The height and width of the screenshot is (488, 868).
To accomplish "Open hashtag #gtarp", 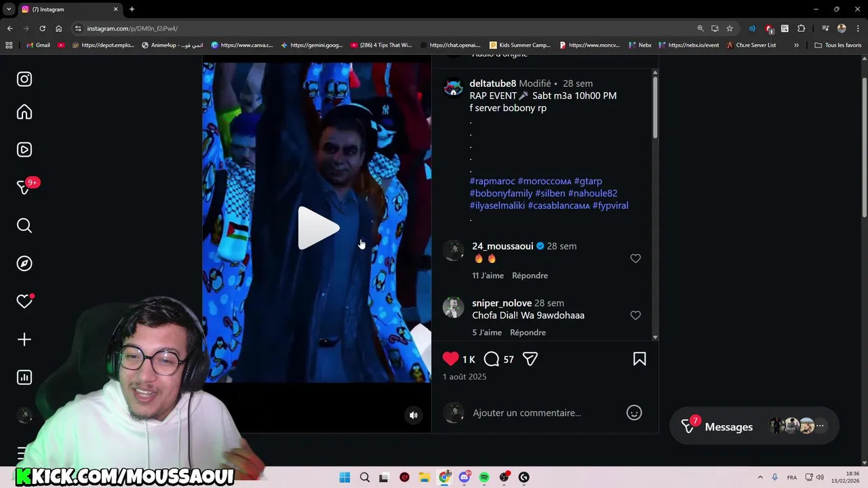I will (588, 181).
